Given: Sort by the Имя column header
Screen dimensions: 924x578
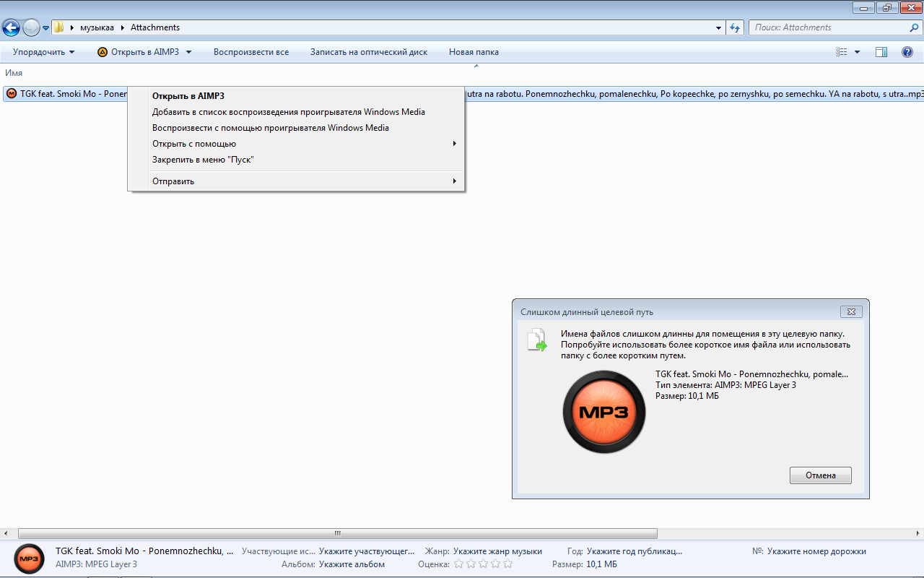Looking at the screenshot, I should point(14,73).
